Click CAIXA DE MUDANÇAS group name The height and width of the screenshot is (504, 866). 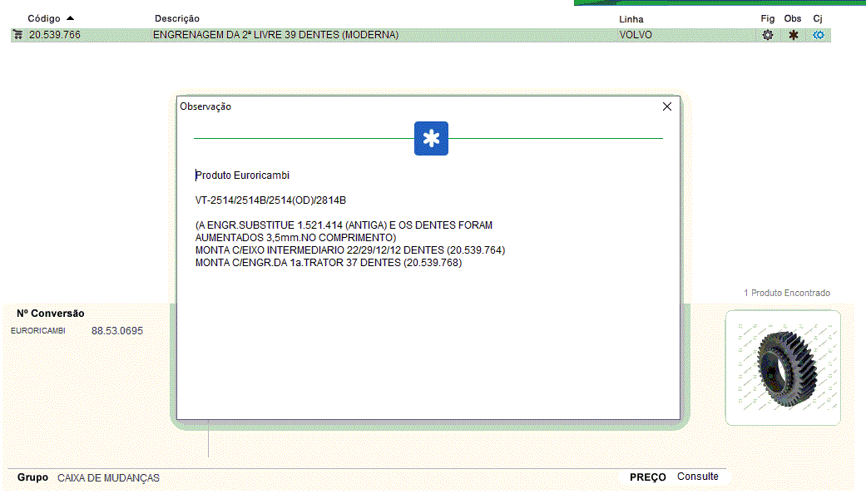(x=108, y=478)
